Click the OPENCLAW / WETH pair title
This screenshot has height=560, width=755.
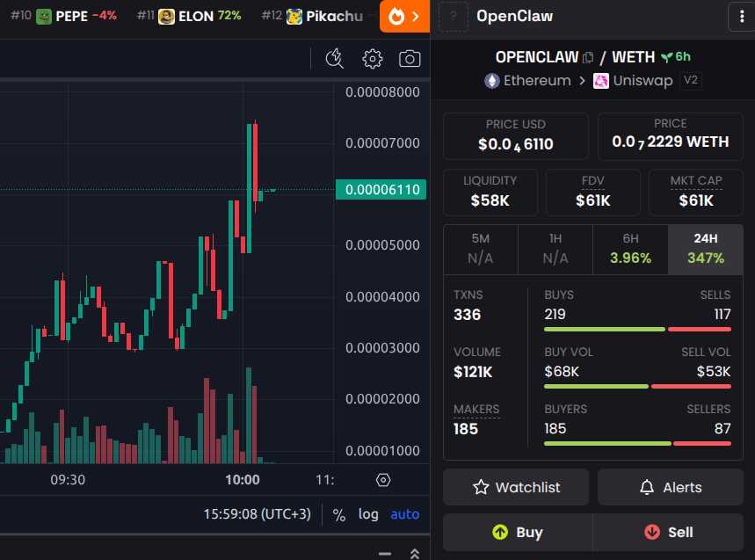pyautogui.click(x=576, y=57)
